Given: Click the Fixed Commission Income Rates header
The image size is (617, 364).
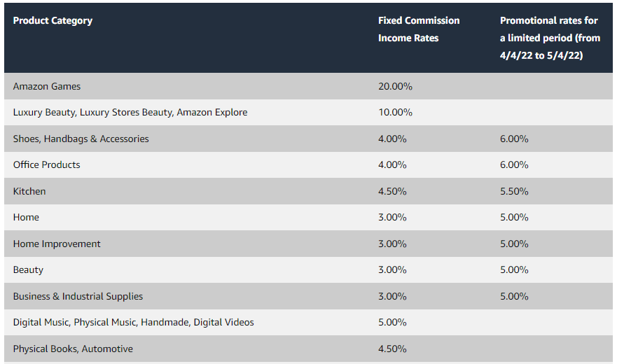Looking at the screenshot, I should (x=419, y=29).
